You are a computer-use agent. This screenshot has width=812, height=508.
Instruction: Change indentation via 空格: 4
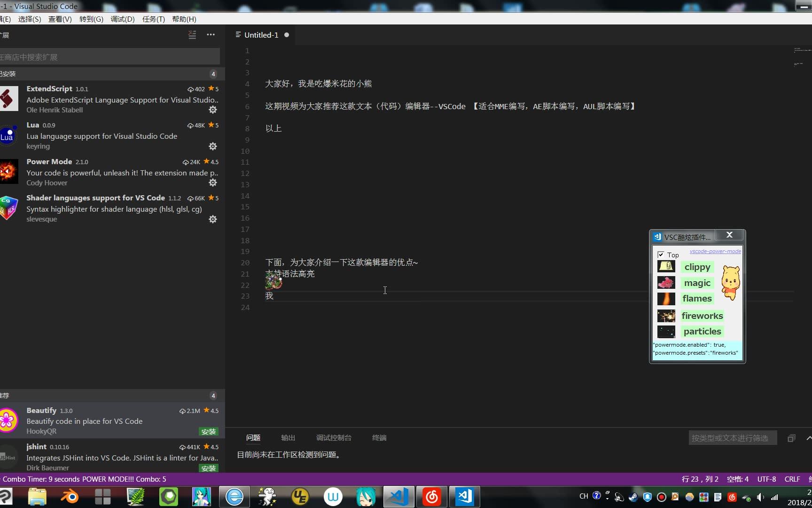click(x=738, y=479)
